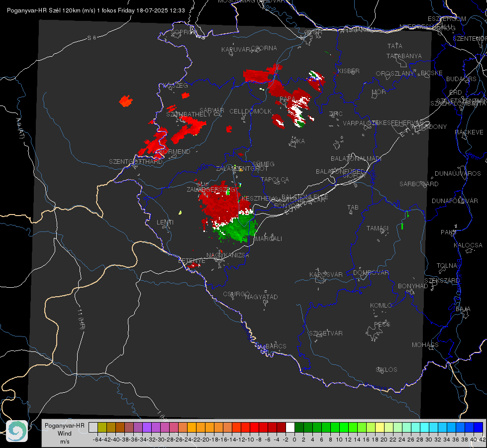Click the BONYHAD town label
Image resolution: width=487 pixels, height=448 pixels.
[x=413, y=286]
